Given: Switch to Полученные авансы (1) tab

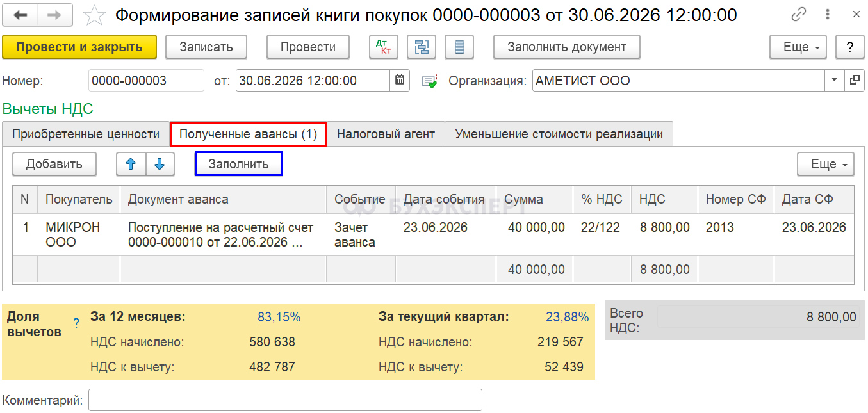Looking at the screenshot, I should pos(249,134).
